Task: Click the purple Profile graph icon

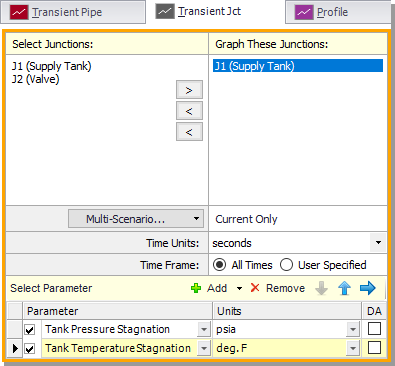Action: [304, 13]
